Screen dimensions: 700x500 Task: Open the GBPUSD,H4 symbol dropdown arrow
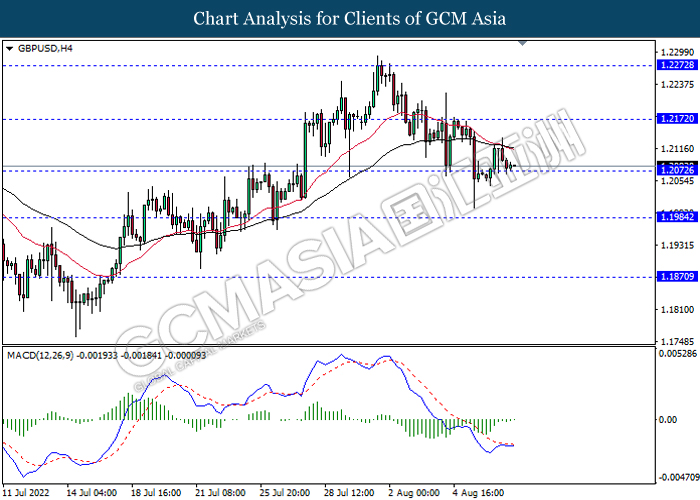9,49
